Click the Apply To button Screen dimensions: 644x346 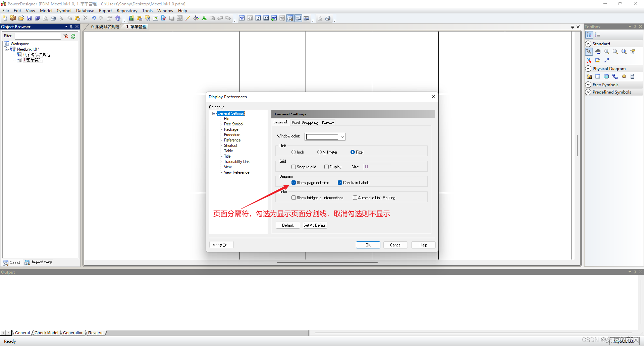[221, 245]
